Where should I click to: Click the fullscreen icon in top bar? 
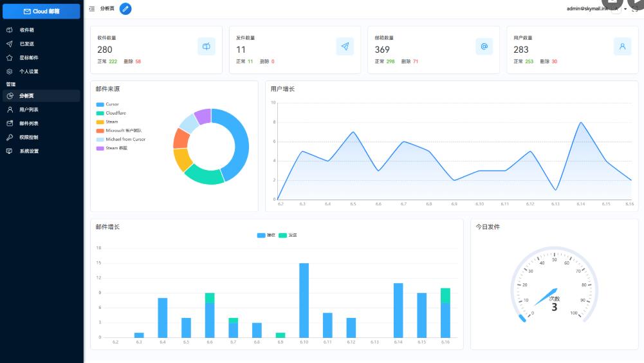[634, 9]
